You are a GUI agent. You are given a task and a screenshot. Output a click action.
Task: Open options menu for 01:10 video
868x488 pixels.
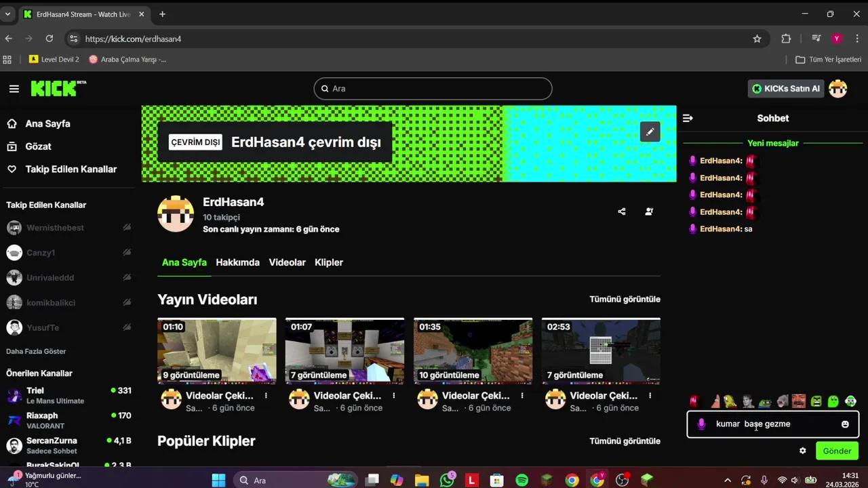click(x=266, y=396)
